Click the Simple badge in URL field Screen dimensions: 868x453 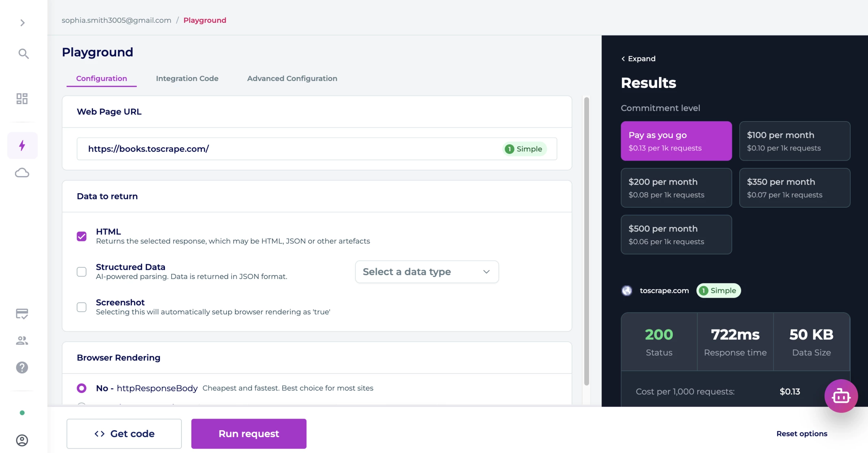[524, 149]
